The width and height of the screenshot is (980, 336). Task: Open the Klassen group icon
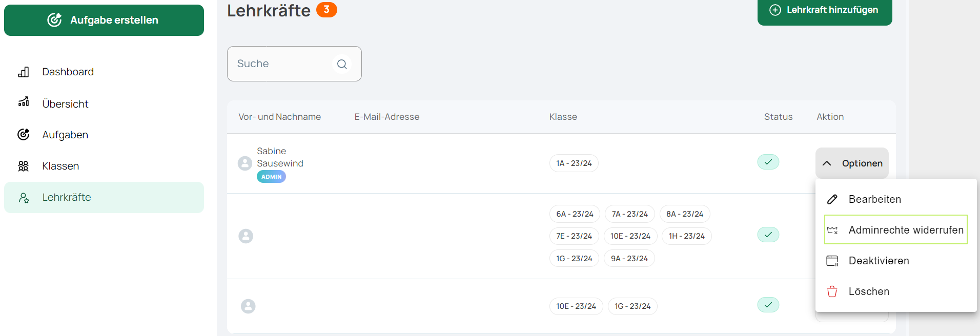(x=24, y=166)
